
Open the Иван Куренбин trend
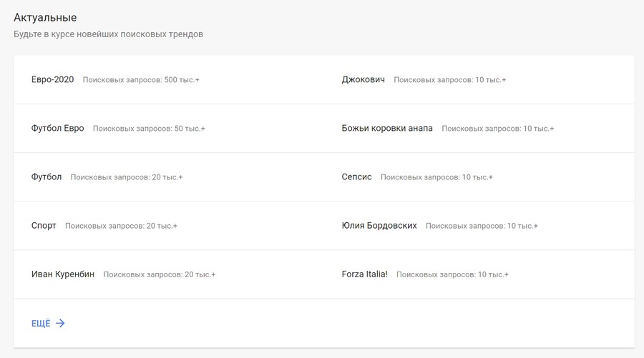pyautogui.click(x=63, y=274)
